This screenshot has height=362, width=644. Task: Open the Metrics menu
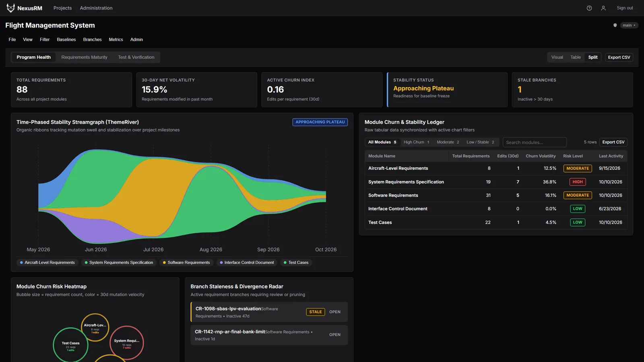116,39
